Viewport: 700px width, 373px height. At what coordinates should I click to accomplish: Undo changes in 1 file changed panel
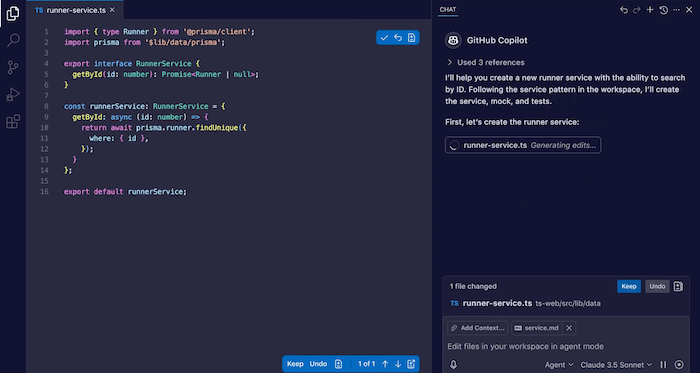[x=657, y=286]
